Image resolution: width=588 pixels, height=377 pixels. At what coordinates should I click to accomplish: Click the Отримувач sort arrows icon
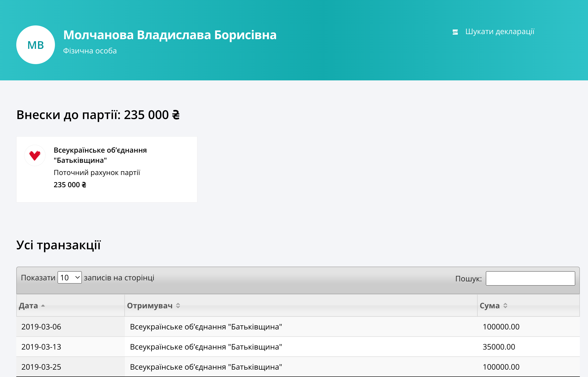coord(178,306)
